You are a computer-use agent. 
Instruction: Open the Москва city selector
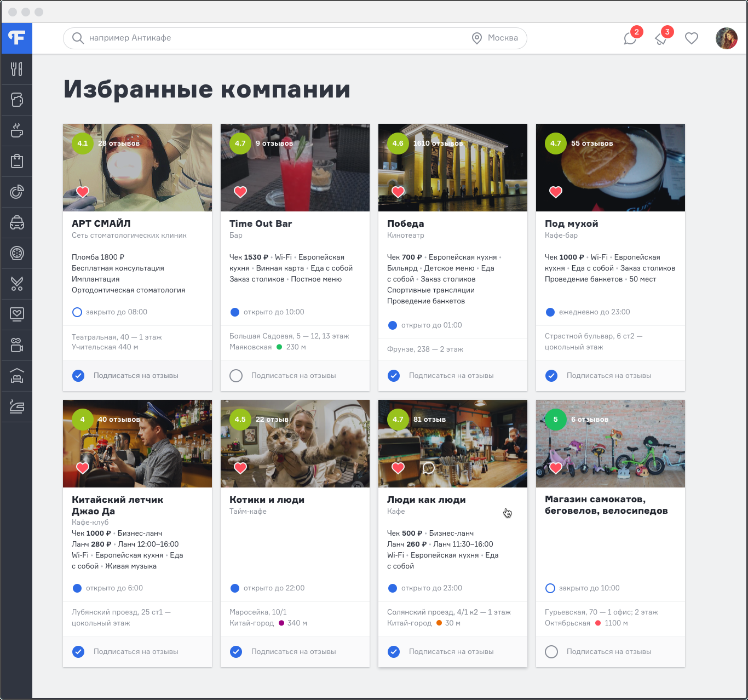click(x=495, y=38)
